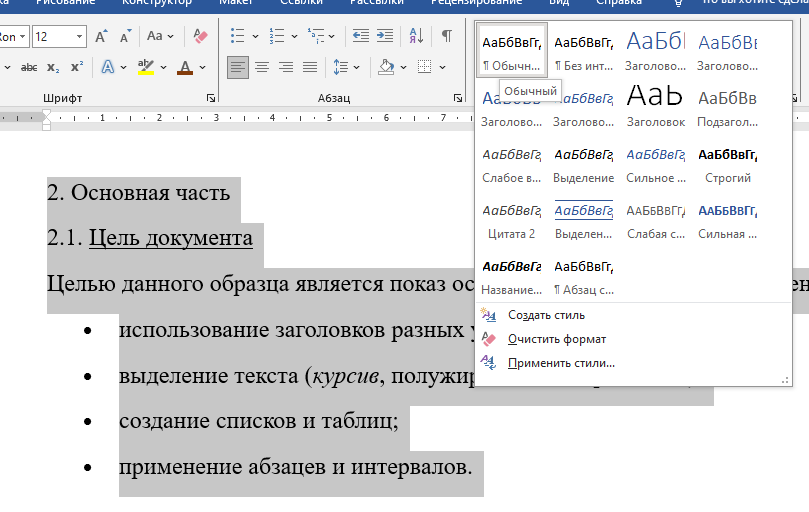This screenshot has width=809, height=512.
Task: Toggle left text alignment
Action: point(237,67)
